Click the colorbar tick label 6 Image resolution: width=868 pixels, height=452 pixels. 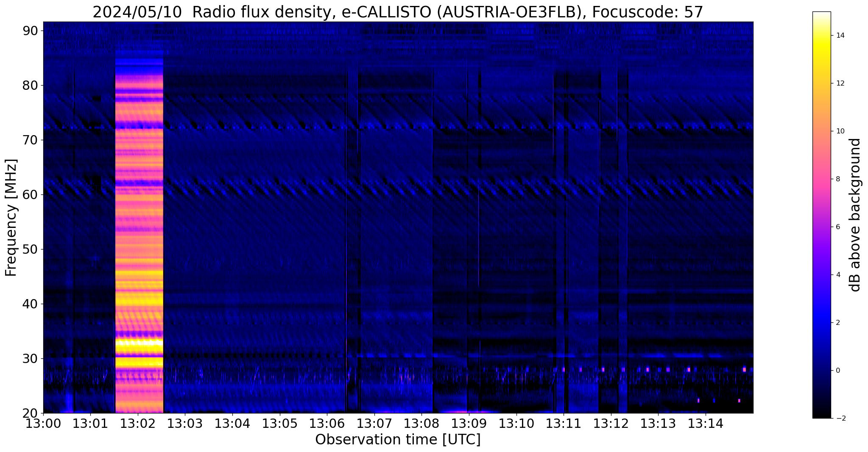(x=838, y=227)
